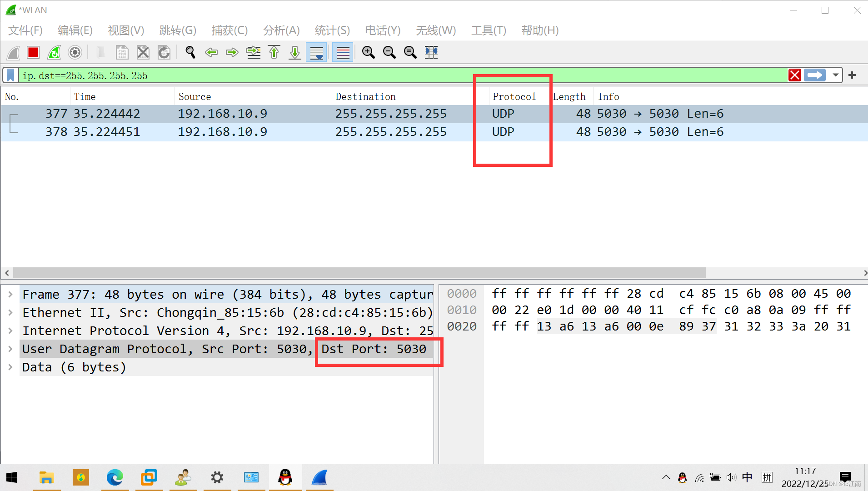This screenshot has width=868, height=491.
Task: Expand the Ethernet II tree item
Action: (x=10, y=312)
